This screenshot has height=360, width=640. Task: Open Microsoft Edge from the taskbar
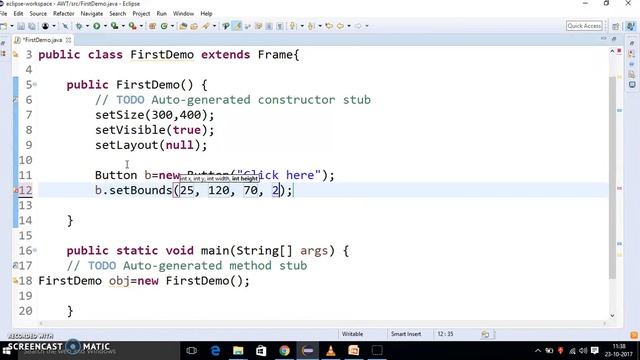click(x=215, y=351)
